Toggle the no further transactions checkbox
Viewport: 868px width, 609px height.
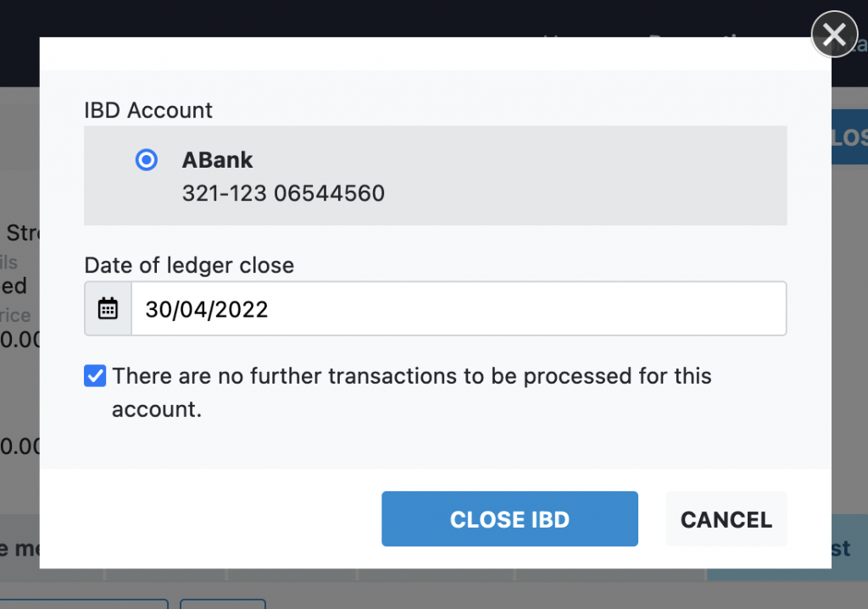[95, 376]
